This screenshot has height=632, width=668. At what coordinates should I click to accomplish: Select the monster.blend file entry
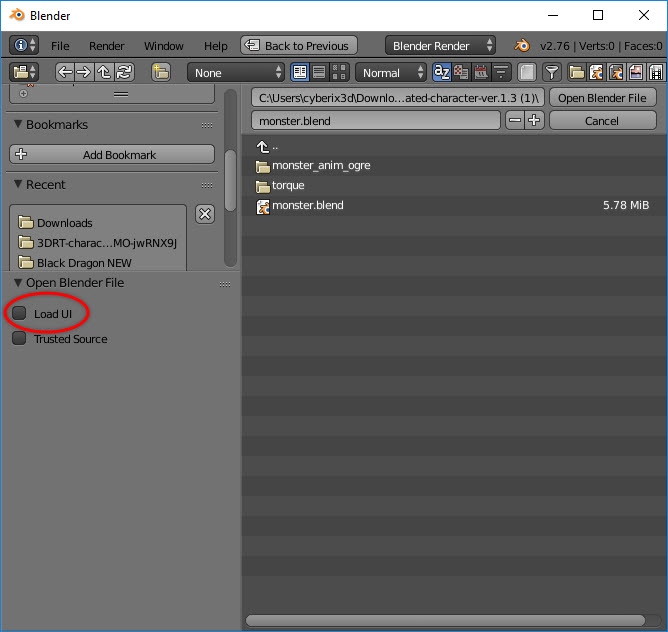tap(454, 205)
